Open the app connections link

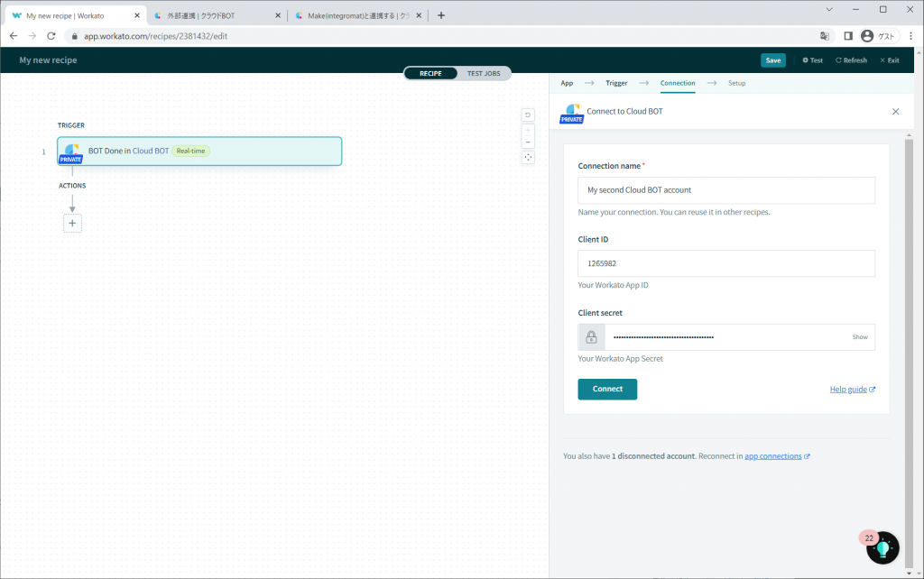point(777,456)
